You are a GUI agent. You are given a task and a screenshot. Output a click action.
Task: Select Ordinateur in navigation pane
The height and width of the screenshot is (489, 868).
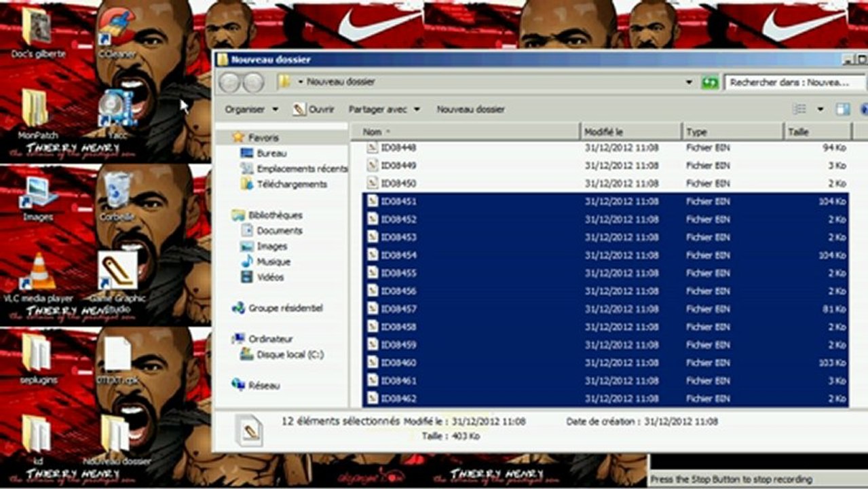263,339
